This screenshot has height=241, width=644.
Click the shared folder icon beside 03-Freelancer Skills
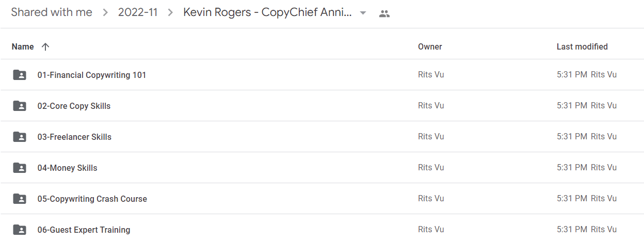point(20,137)
